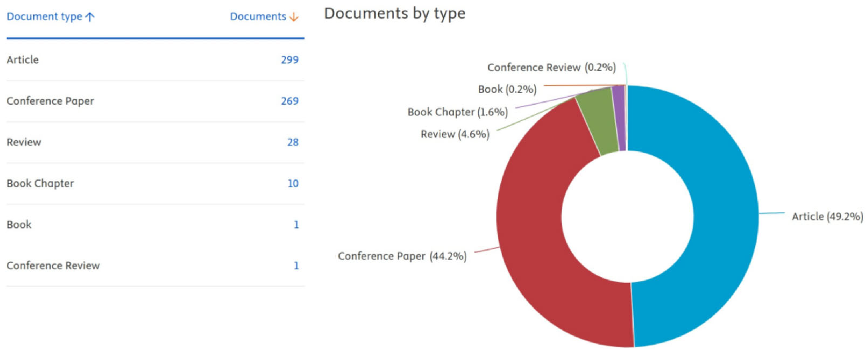This screenshot has height=352, width=868.
Task: Click the Documents descending sort arrow
Action: (x=294, y=17)
